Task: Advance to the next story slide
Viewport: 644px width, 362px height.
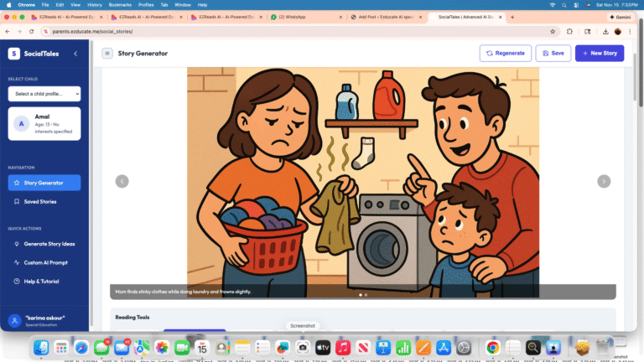Action: coord(604,181)
